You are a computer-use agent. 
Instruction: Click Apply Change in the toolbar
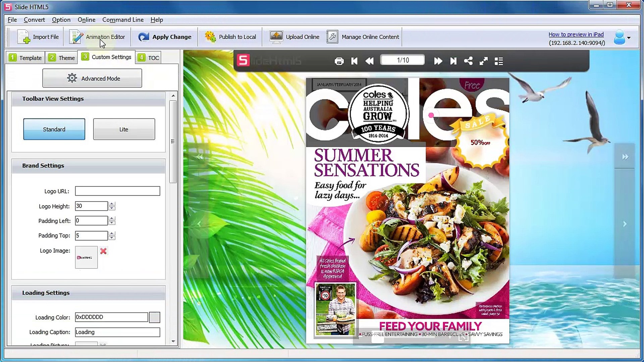[164, 37]
